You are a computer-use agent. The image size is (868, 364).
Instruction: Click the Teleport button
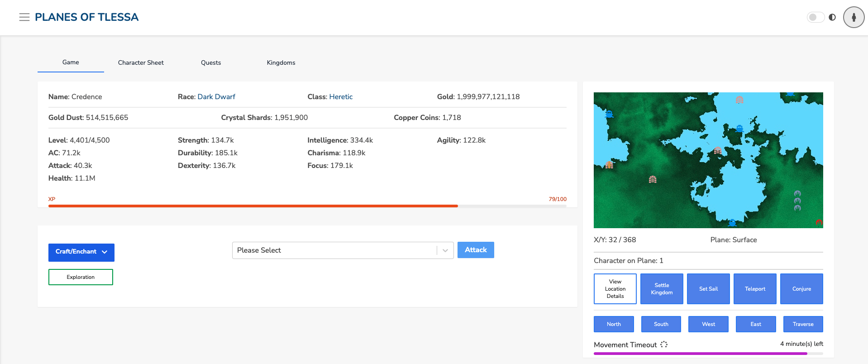[x=755, y=289]
